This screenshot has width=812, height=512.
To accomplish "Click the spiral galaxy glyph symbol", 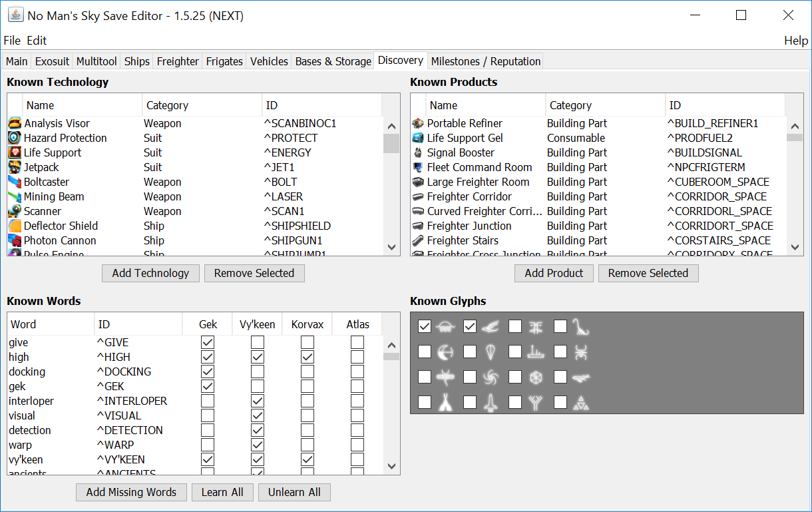I will pyautogui.click(x=491, y=378).
